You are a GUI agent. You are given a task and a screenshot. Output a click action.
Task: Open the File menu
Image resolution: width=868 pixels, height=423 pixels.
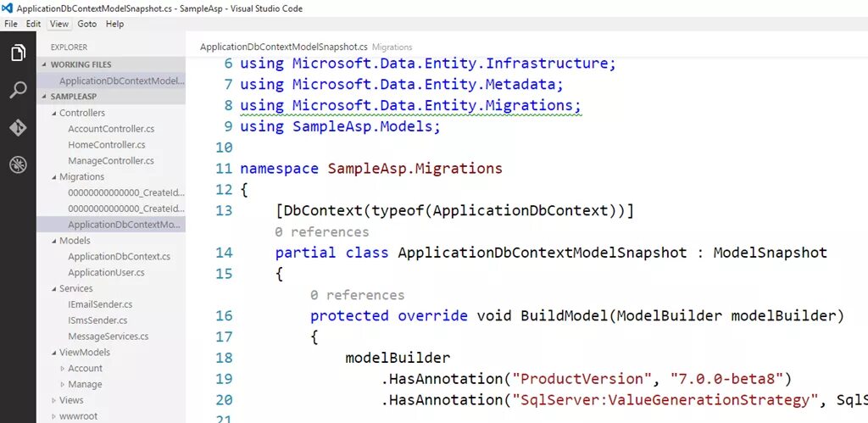pos(10,24)
